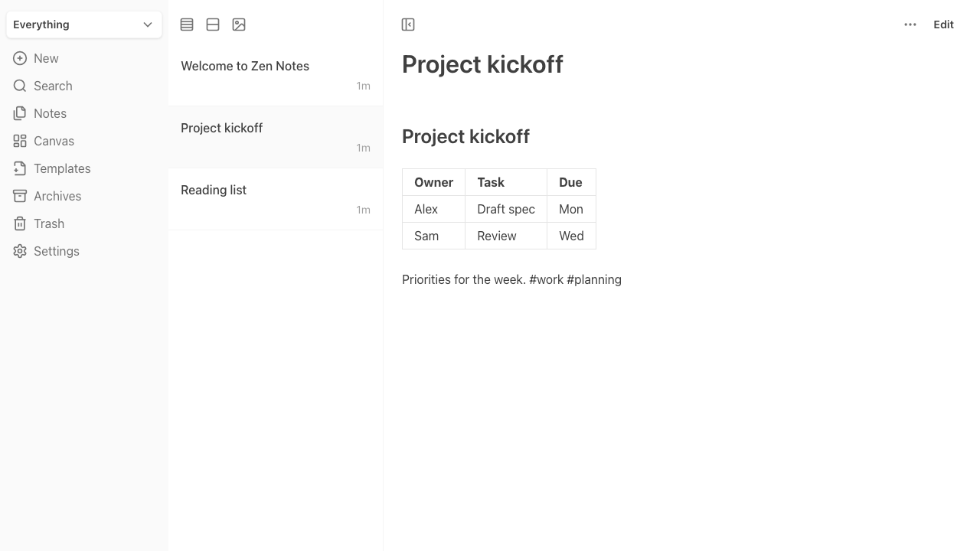The height and width of the screenshot is (551, 980).
Task: Click the New note plus icon
Action: (20, 58)
